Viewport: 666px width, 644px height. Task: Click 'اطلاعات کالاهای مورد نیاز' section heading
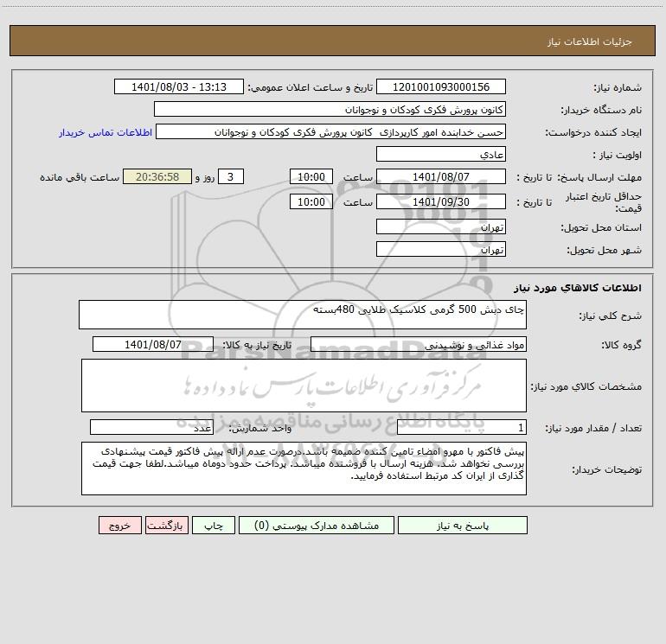pos(577,287)
